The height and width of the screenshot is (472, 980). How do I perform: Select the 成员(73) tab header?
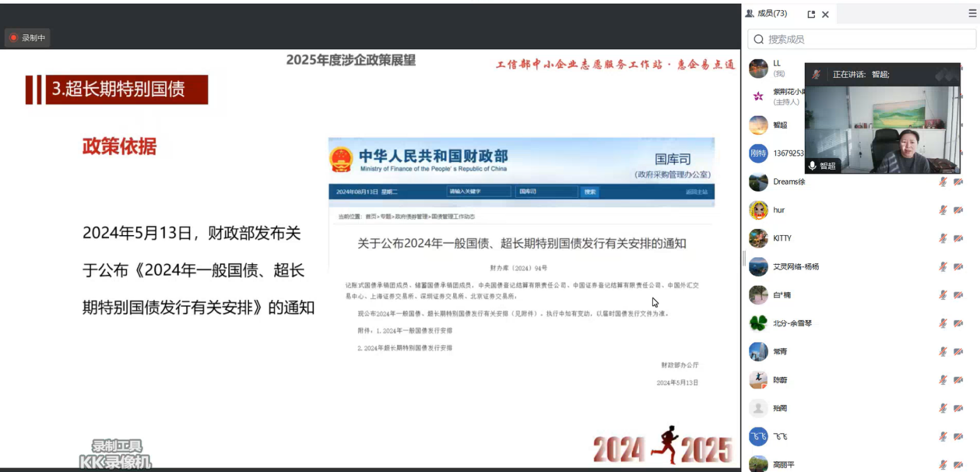pos(766,13)
